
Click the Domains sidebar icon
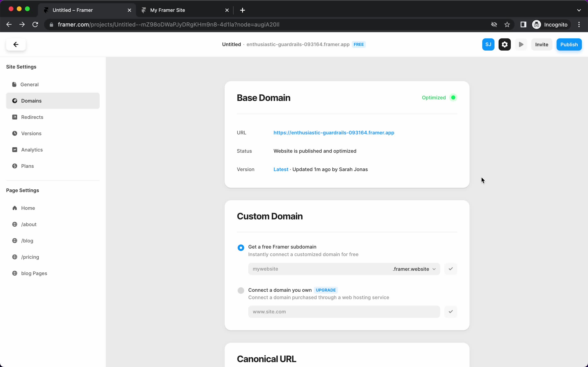tap(14, 101)
